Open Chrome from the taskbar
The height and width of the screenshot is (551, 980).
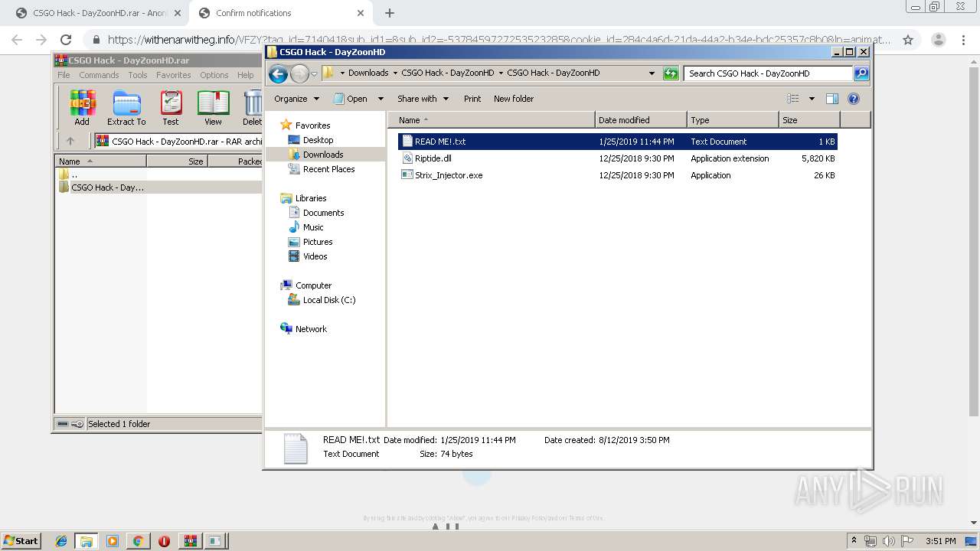coord(138,541)
